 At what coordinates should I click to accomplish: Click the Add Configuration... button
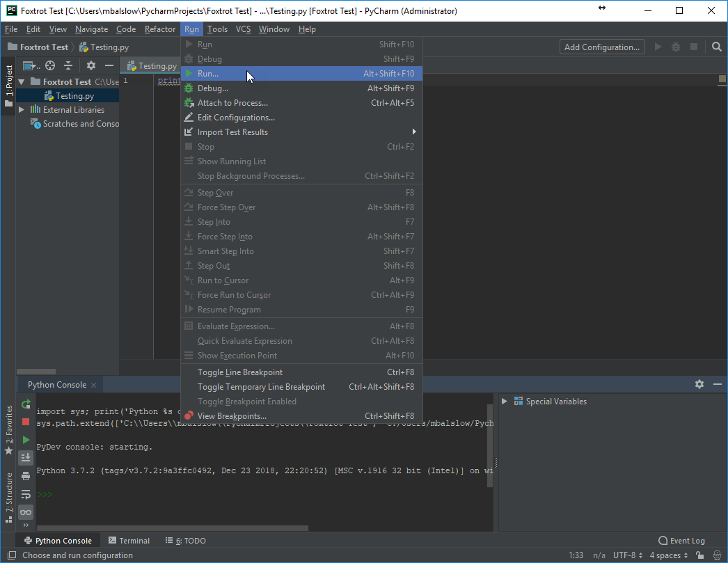(602, 47)
